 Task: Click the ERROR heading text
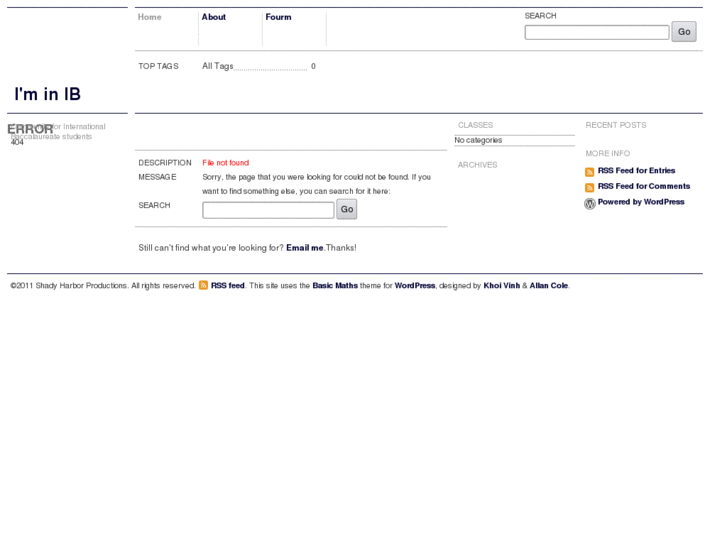coord(30,129)
